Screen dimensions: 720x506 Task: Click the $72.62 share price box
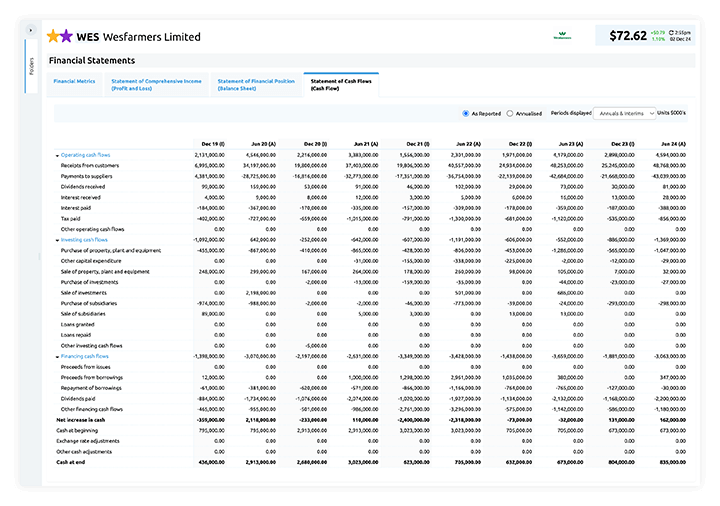pos(628,36)
